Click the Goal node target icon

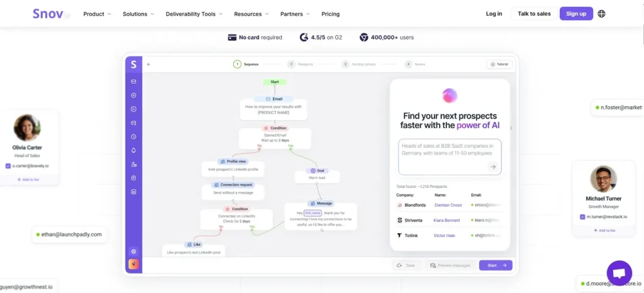pos(313,170)
